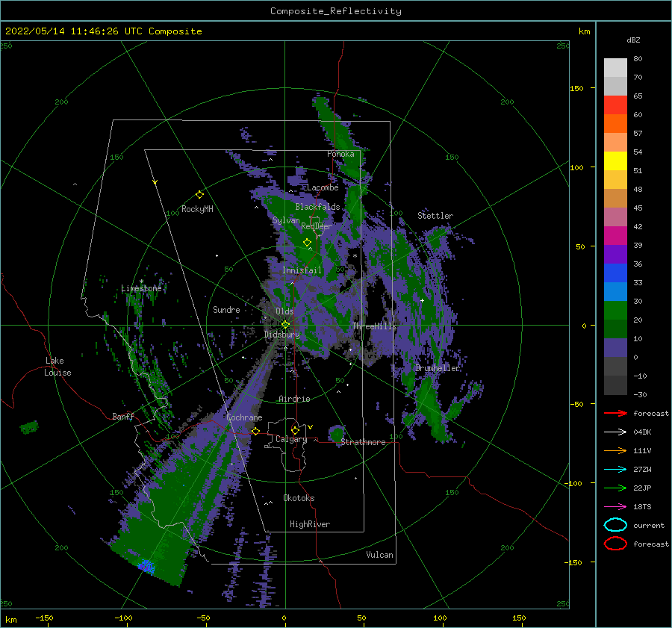Click the magenta 18TS arrow in legend
This screenshot has height=628, width=672.
pos(615,507)
